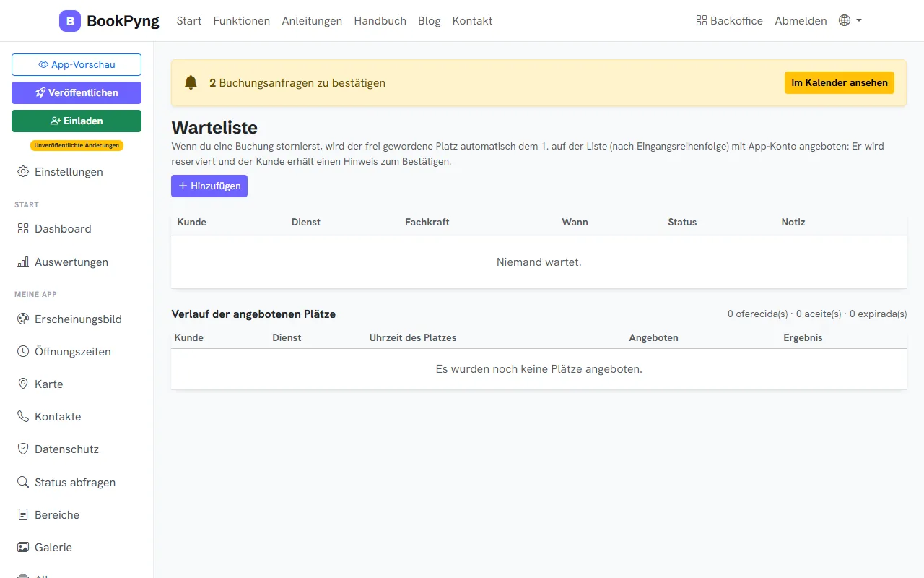Viewport: 924px width, 578px height.
Task: Open Öffnungszeiten in the sidebar
Action: tap(77, 351)
